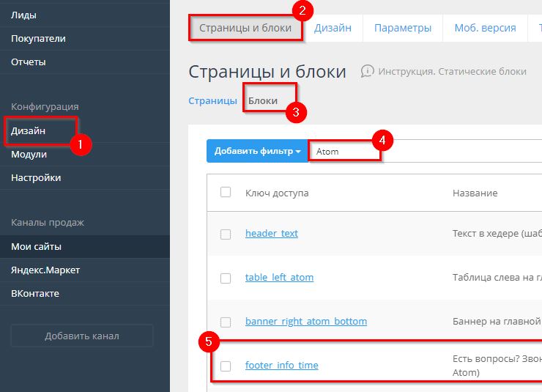This screenshot has height=392, width=542.
Task: Switch to the Страницы и блоки tab
Action: [x=245, y=29]
